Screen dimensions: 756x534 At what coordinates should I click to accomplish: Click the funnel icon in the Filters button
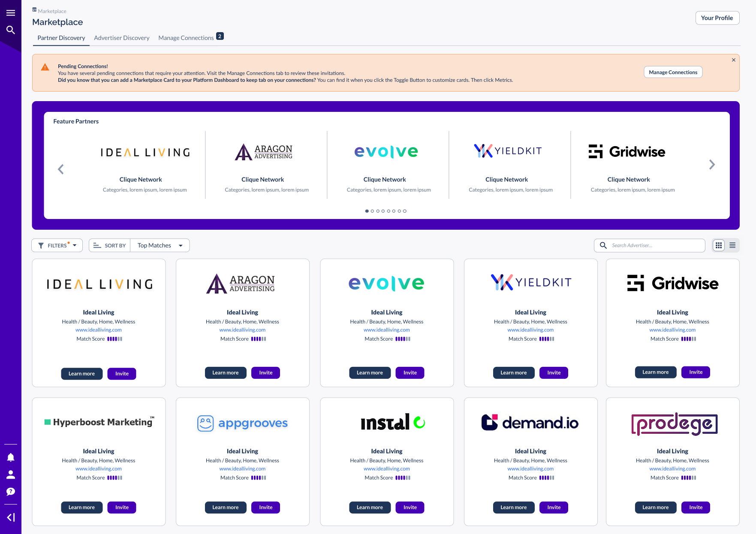click(41, 246)
